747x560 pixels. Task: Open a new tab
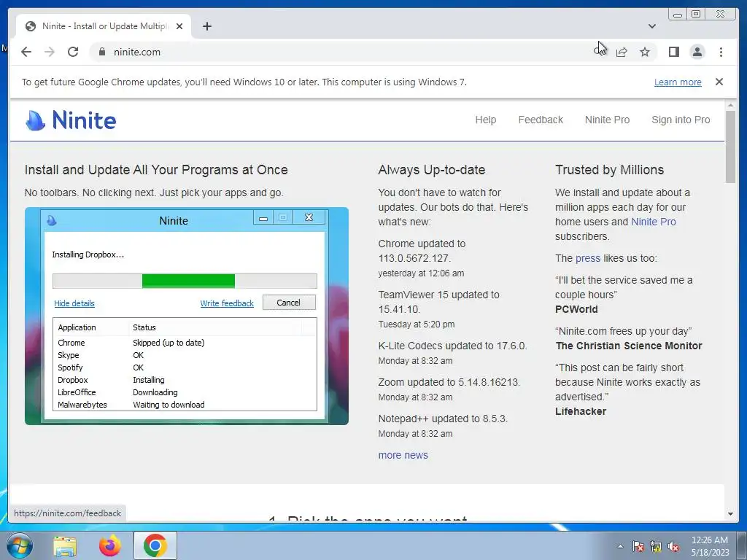pyautogui.click(x=206, y=26)
